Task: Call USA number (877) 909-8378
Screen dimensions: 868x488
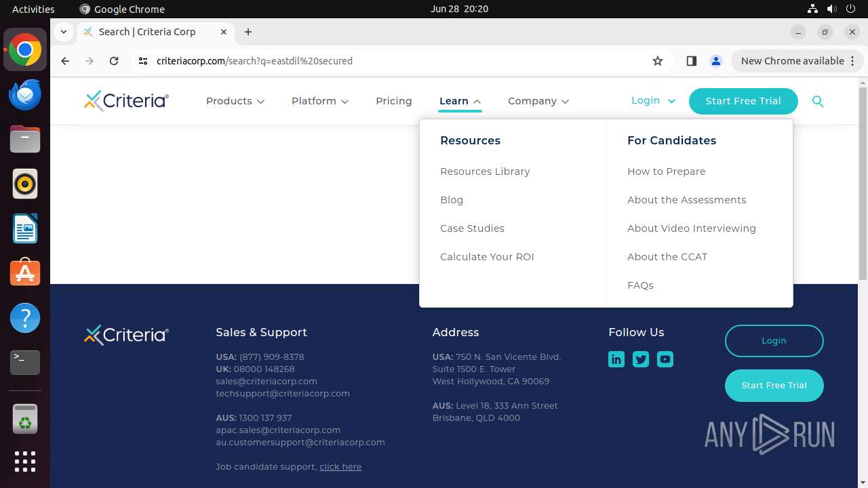Action: tap(272, 357)
